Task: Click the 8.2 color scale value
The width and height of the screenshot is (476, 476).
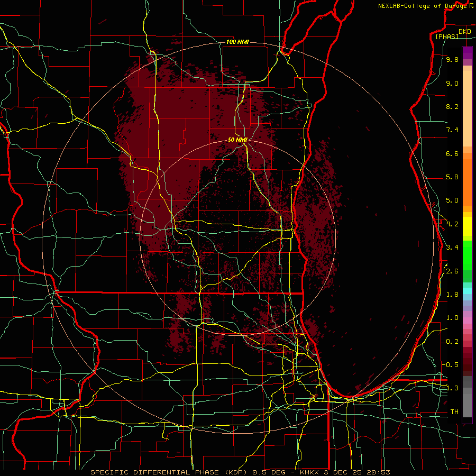Action: 452,106
